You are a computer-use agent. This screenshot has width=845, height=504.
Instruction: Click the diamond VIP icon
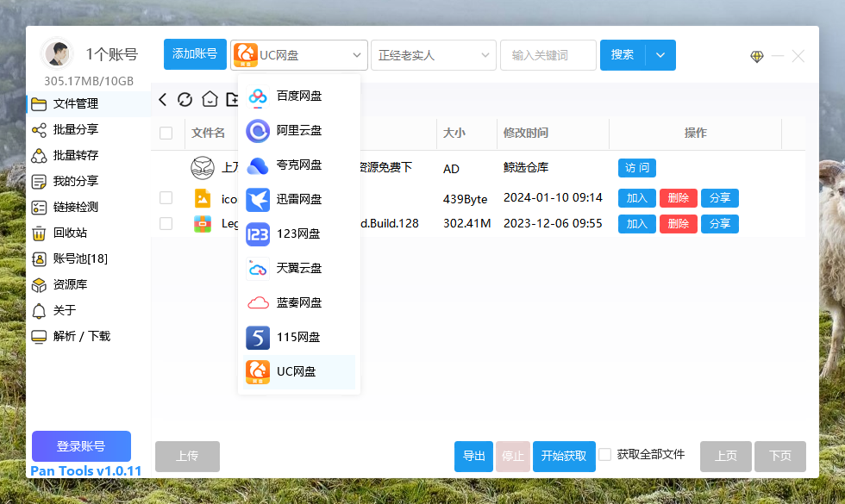coord(756,56)
